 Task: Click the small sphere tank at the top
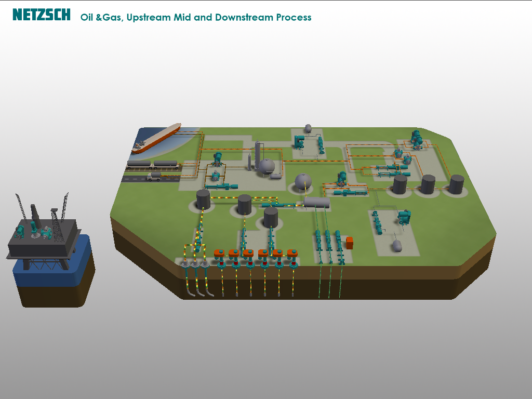pyautogui.click(x=308, y=128)
